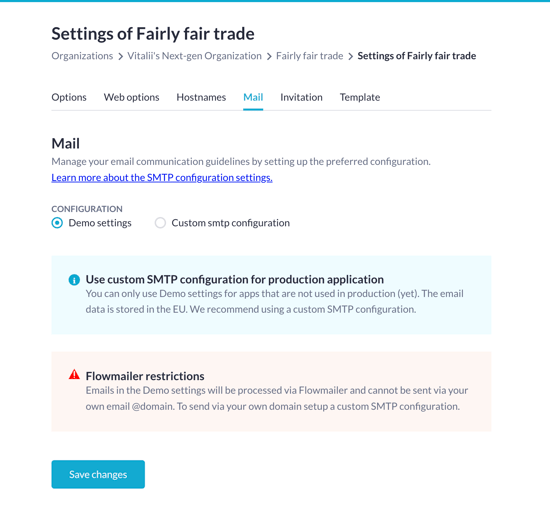Select the Demo settings radio button
550x524 pixels.
tap(57, 223)
